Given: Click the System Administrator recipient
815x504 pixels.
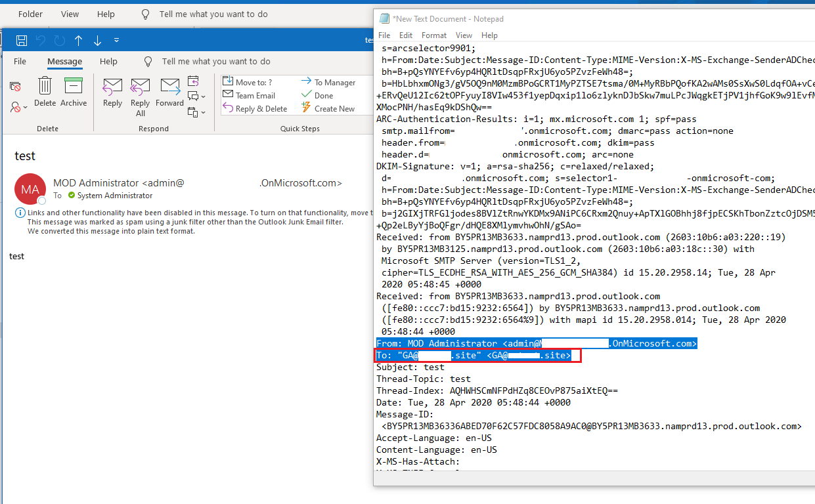Looking at the screenshot, I should [115, 196].
